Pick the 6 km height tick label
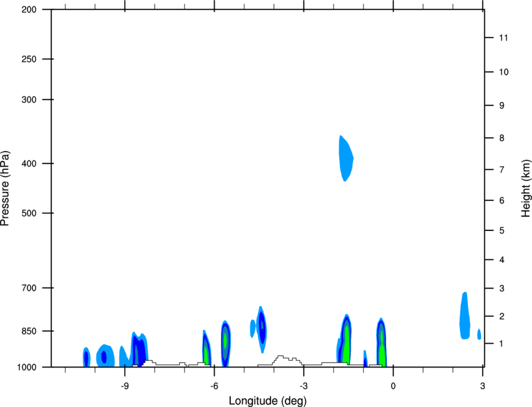This screenshot has width=532, height=407. click(502, 200)
